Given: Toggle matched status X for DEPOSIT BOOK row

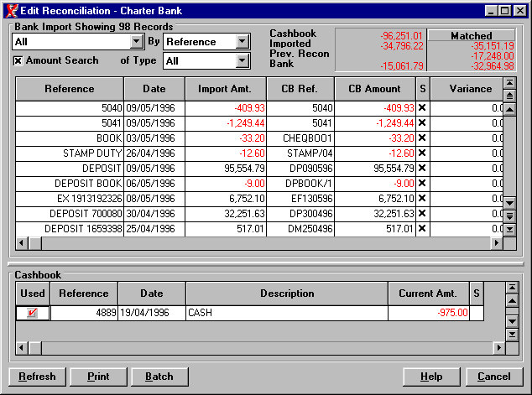Looking at the screenshot, I should coord(422,184).
